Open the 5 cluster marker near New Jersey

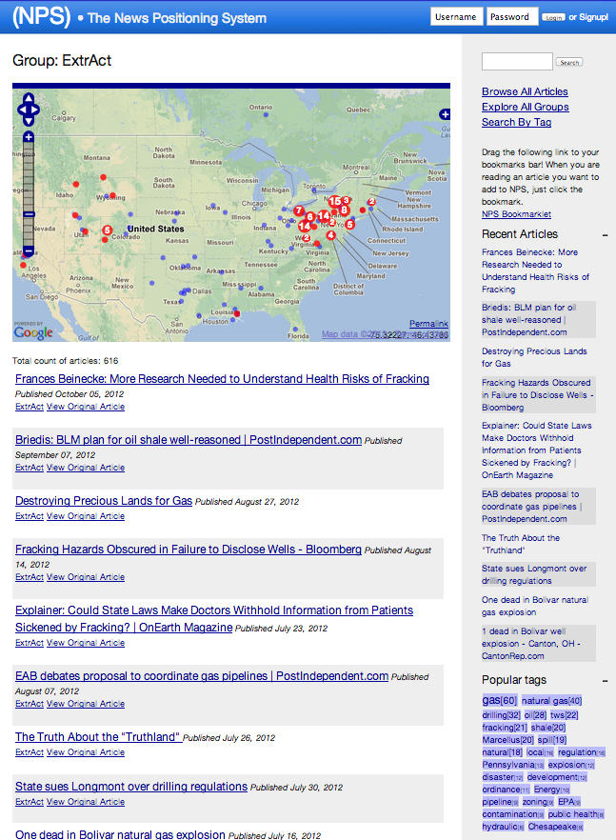click(349, 225)
